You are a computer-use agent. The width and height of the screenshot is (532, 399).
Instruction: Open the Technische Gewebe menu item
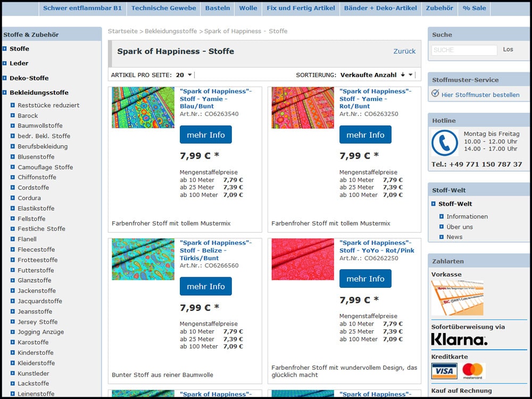pos(163,8)
